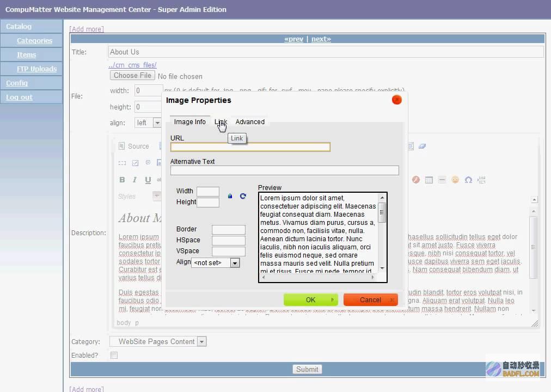Insert horizontal line from editor toolbar

[x=442, y=180]
